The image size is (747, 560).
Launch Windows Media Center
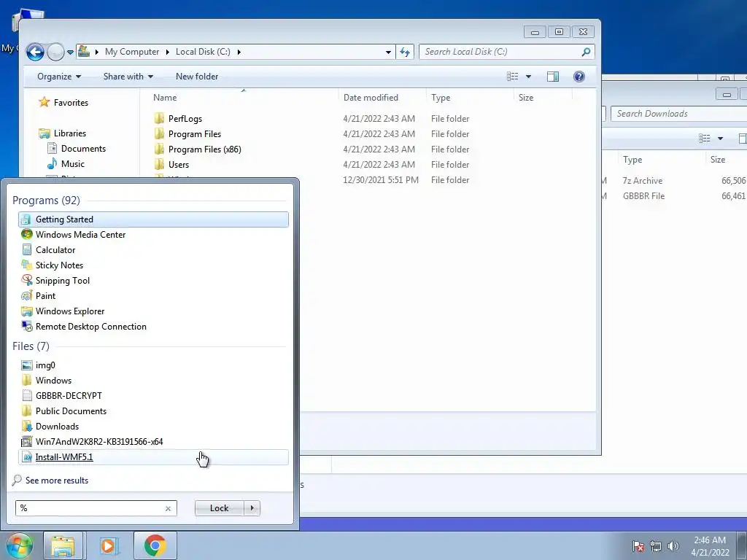153,234
